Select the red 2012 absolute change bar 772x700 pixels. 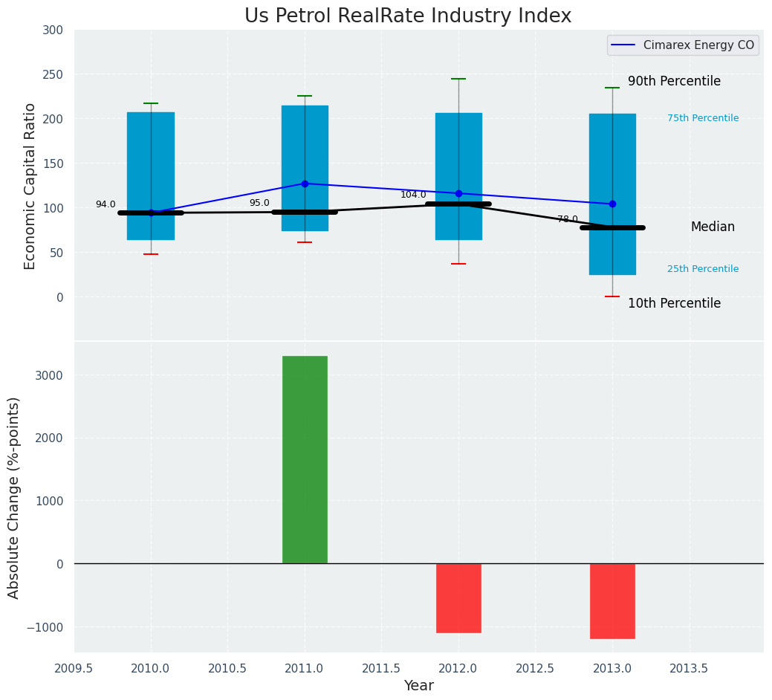click(458, 597)
